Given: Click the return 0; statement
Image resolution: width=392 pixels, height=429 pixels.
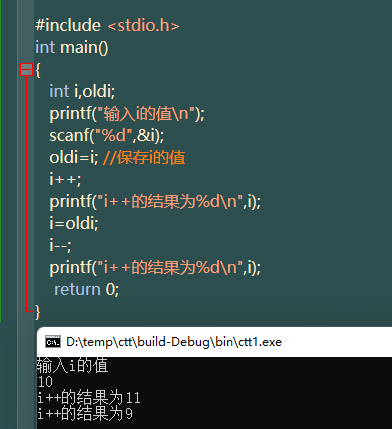Looking at the screenshot, I should pos(87,289).
